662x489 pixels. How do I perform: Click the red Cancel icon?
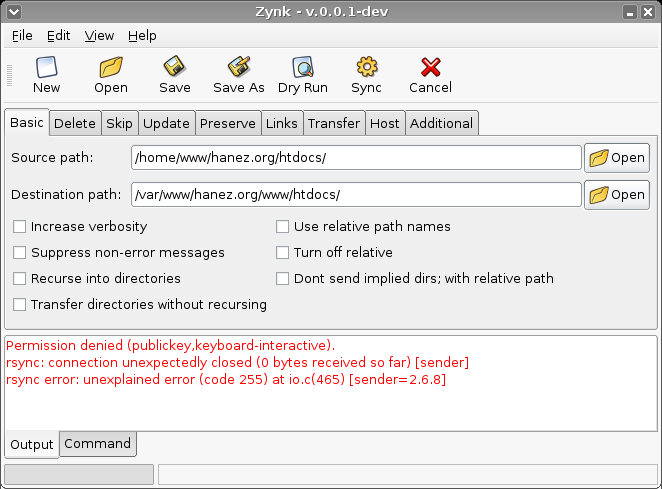430,67
